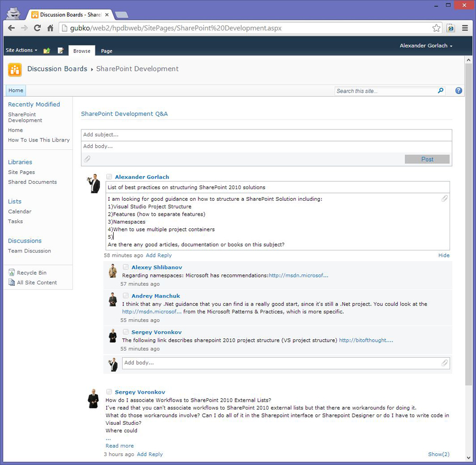Screen dimensions: 476x465
Task: Select the Home navigation tab
Action: 16,90
